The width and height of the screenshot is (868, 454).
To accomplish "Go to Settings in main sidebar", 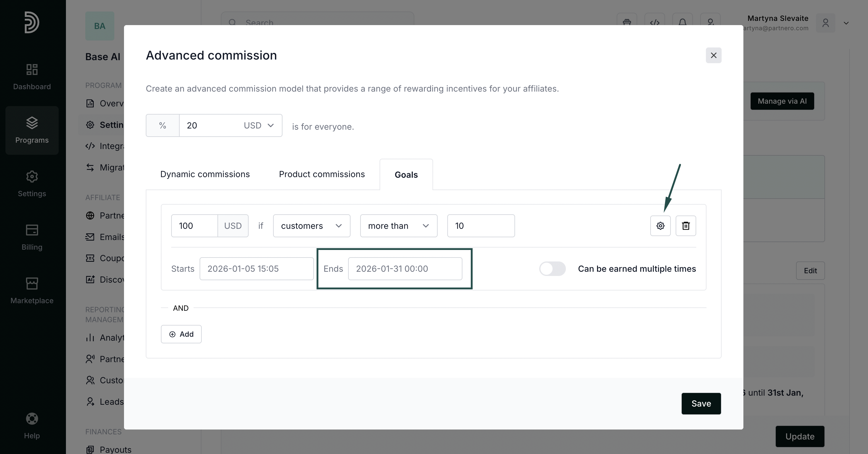I will pos(32,184).
